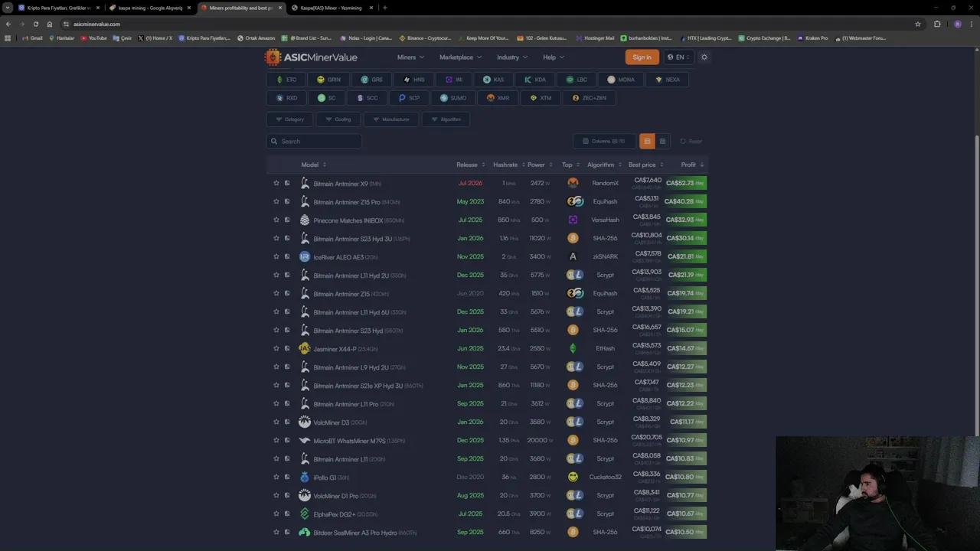980x551 pixels.
Task: Open the EN language selector
Action: tap(678, 57)
